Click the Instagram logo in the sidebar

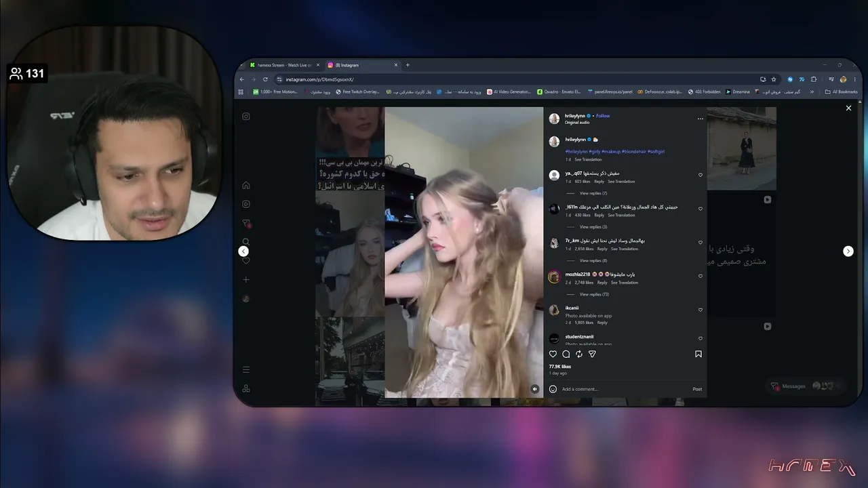[x=246, y=116]
